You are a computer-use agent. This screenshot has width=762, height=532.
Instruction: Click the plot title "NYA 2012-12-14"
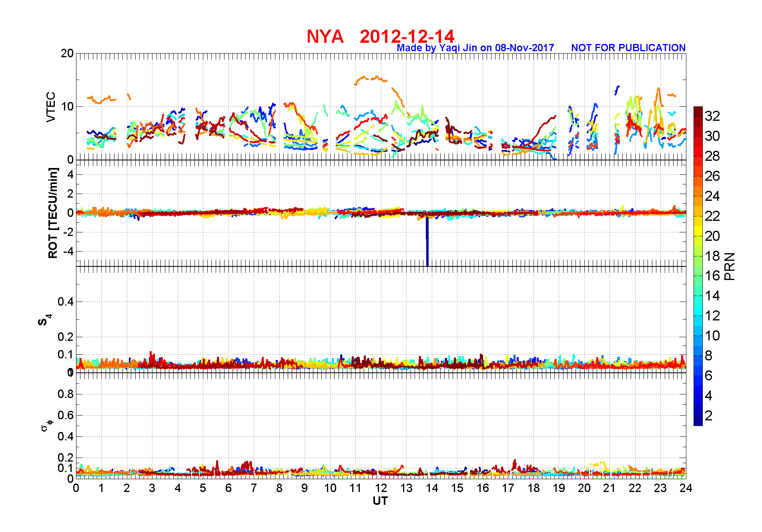click(380, 36)
